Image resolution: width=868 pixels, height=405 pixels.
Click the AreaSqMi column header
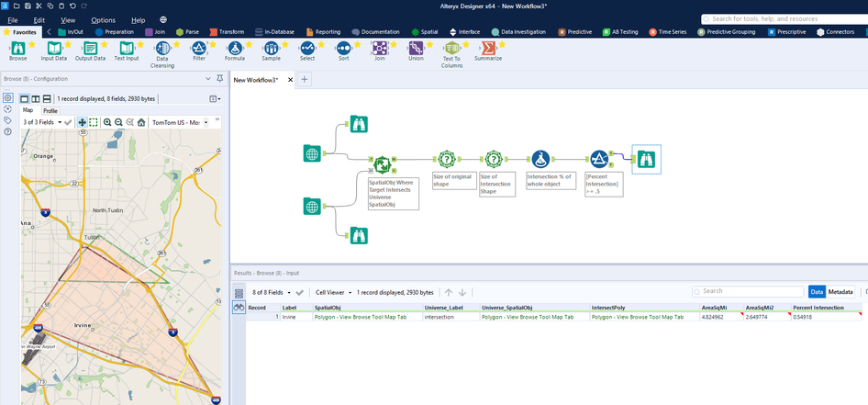coord(713,307)
